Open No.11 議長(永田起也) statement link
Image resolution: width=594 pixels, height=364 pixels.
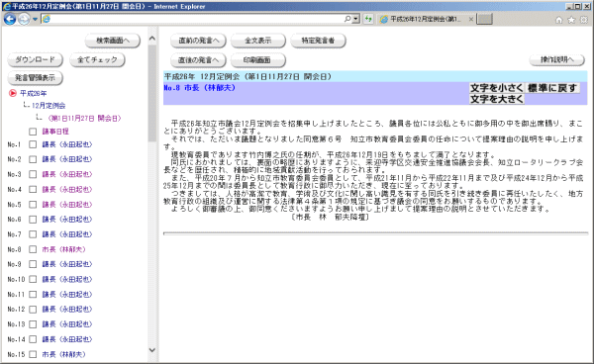(x=67, y=295)
